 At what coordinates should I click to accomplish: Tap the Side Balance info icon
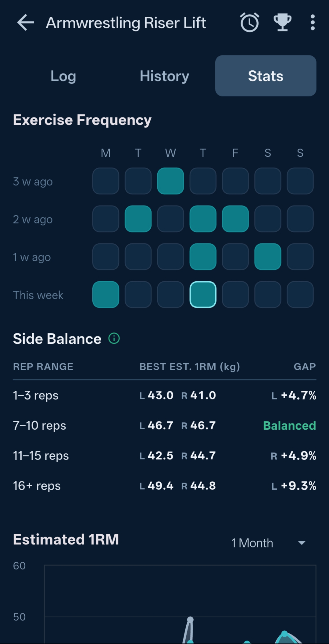tap(114, 338)
